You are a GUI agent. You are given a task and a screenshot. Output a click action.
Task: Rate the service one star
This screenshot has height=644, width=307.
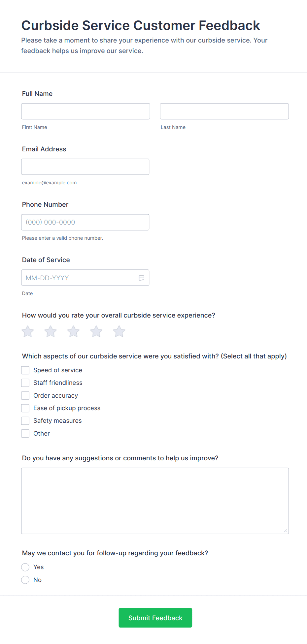click(28, 331)
